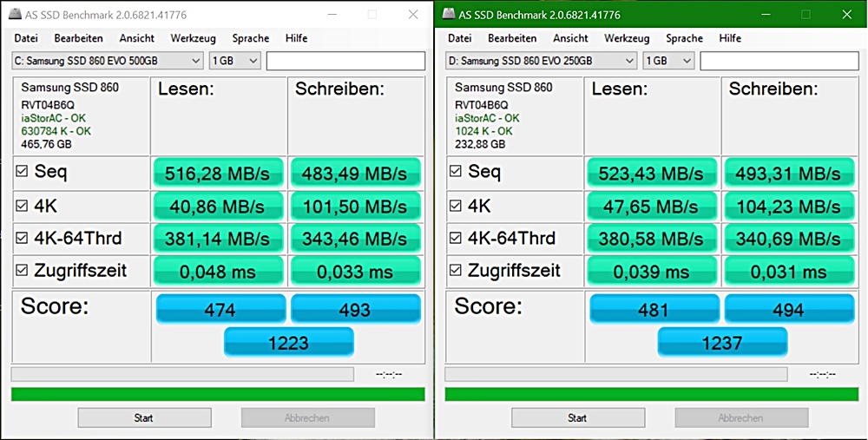This screenshot has height=440, width=868.
Task: Click Seq read result 523,43 MB/s
Action: coord(652,174)
